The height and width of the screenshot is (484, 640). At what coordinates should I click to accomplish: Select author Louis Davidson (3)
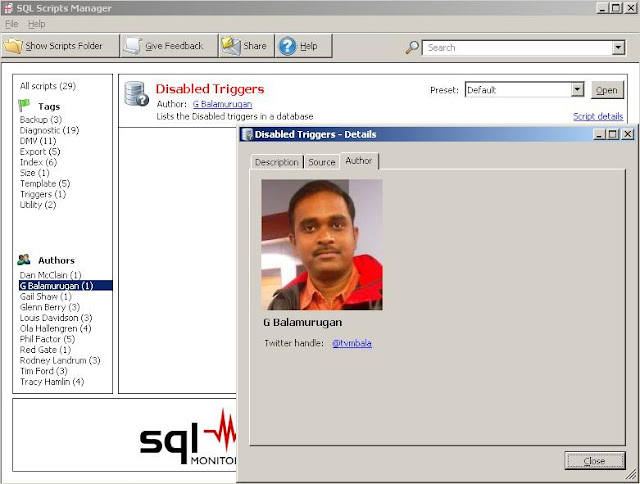click(x=56, y=317)
